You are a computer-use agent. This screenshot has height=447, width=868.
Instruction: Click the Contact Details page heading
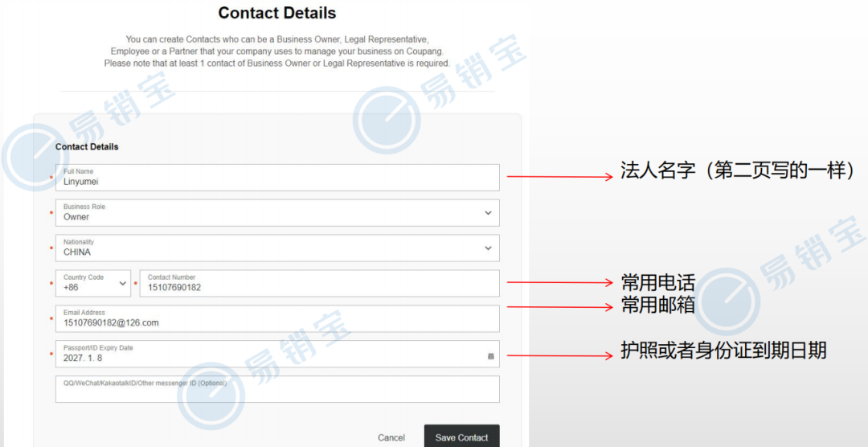[x=277, y=13]
